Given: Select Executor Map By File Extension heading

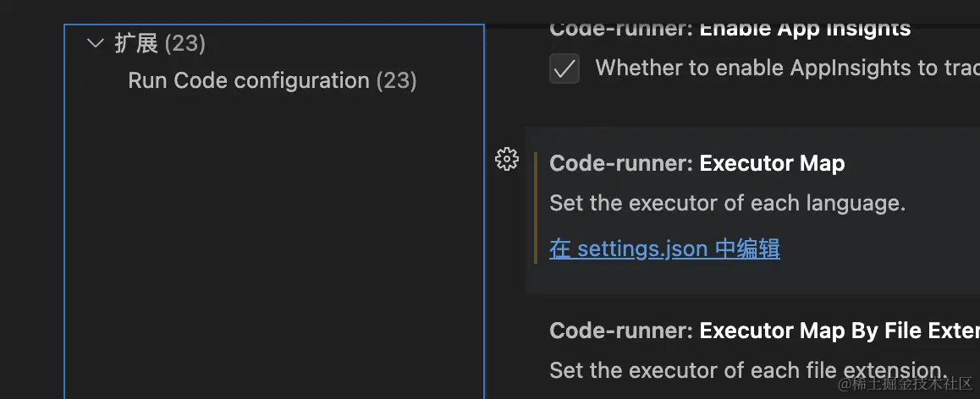Looking at the screenshot, I should [x=838, y=331].
